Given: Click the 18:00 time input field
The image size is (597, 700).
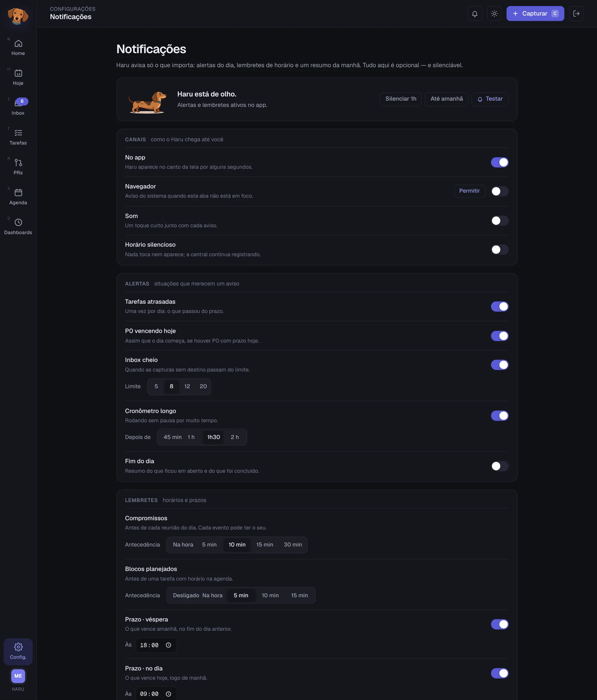Looking at the screenshot, I should click(x=156, y=645).
